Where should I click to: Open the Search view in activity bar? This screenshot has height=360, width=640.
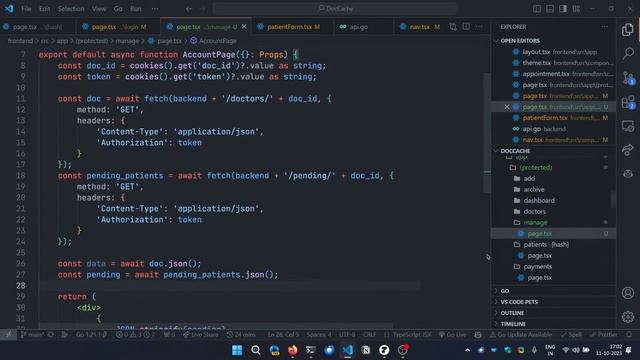pyautogui.click(x=628, y=53)
